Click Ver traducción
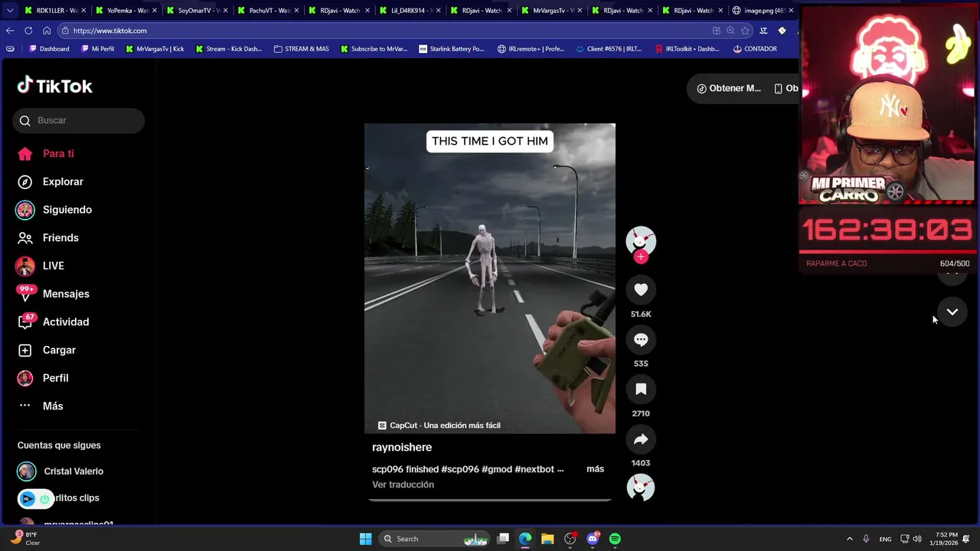 click(403, 484)
